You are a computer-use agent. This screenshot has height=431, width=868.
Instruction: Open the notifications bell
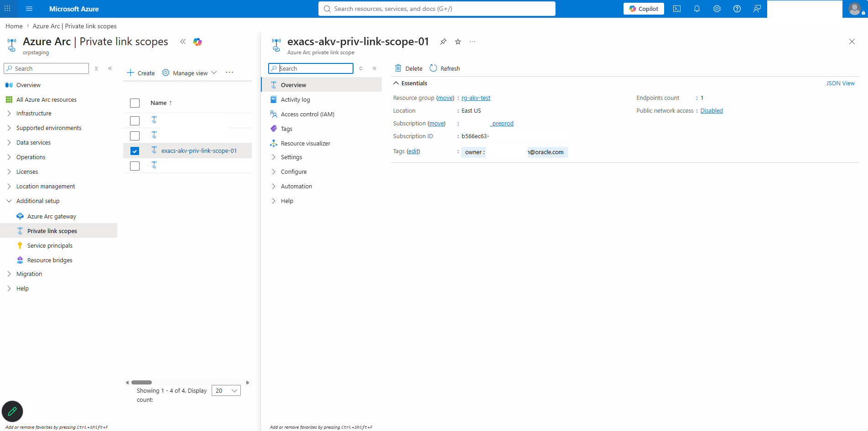pos(697,9)
